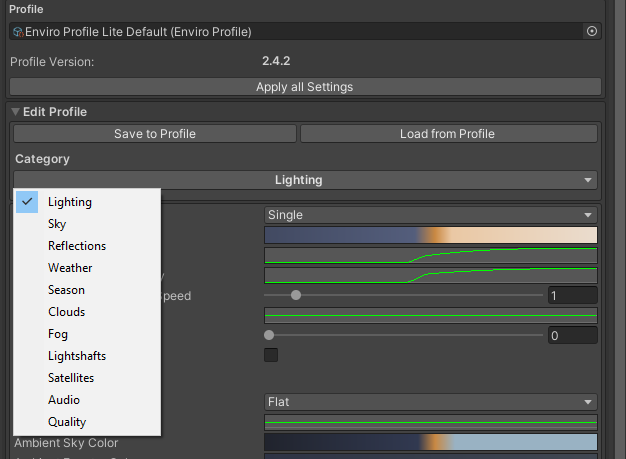Pick Clouds from the category list
This screenshot has height=459, width=626.
coord(87,312)
